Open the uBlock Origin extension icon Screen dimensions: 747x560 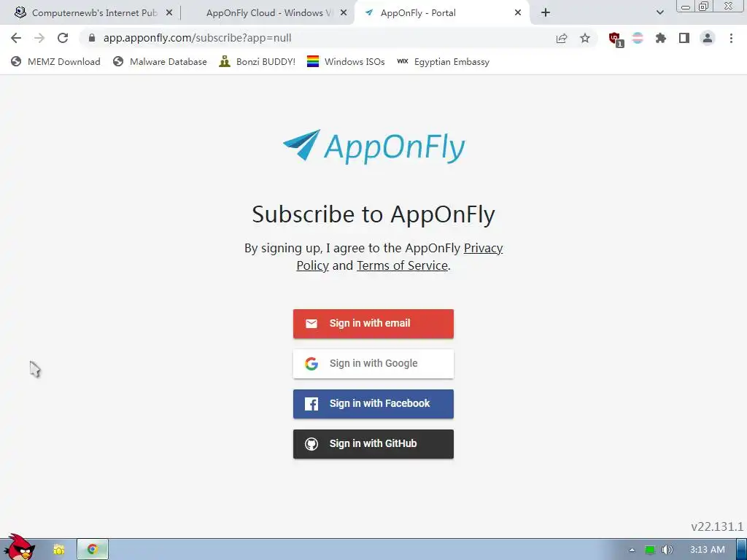coord(615,39)
